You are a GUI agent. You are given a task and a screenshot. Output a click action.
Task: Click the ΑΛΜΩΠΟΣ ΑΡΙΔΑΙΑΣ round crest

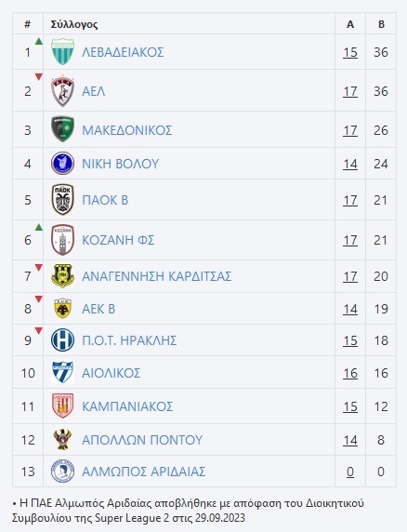coord(62,472)
